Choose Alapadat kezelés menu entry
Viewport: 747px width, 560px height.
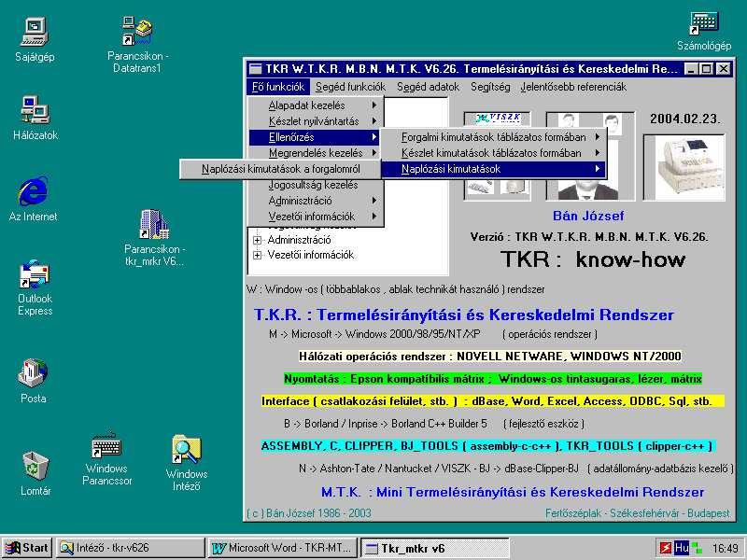point(315,105)
